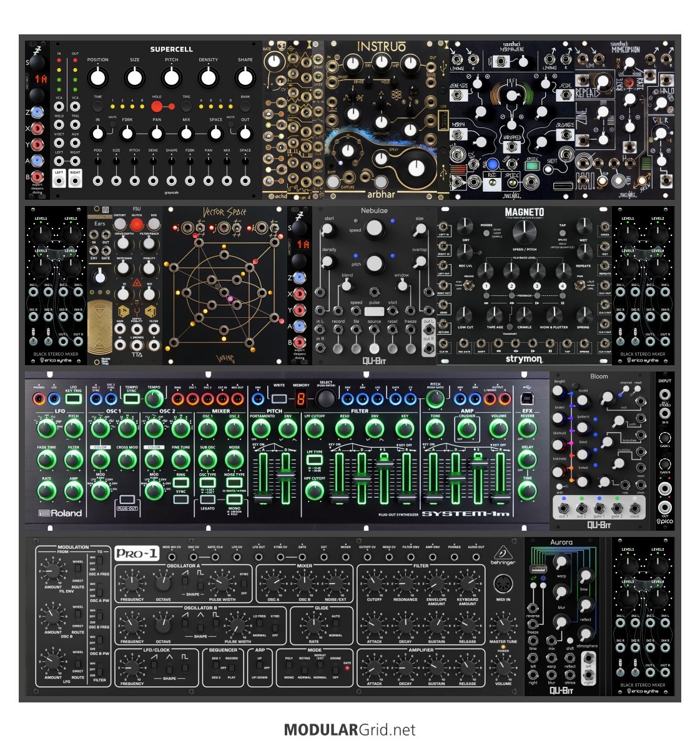Image resolution: width=700 pixels, height=743 pixels.
Task: Push the System-1m WRITE button
Action: pyautogui.click(x=279, y=399)
